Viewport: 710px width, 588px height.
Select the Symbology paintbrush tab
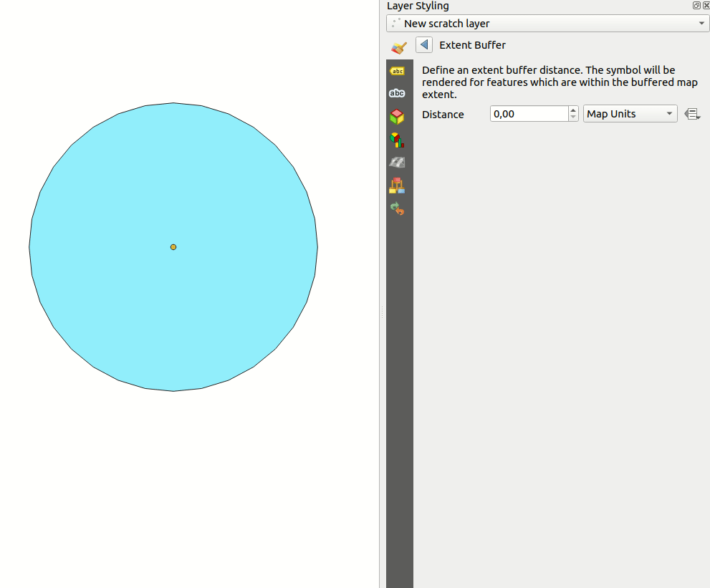398,47
